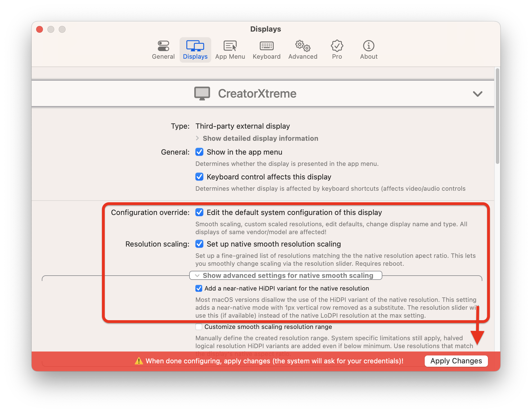This screenshot has height=413, width=532.
Task: Toggle Keyboard control affects this display
Action: 199,177
